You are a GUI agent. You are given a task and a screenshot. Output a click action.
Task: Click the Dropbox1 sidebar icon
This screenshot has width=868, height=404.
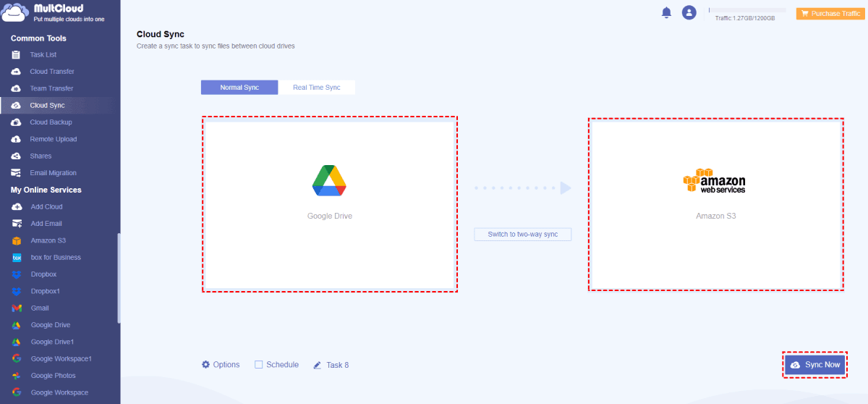tap(17, 291)
